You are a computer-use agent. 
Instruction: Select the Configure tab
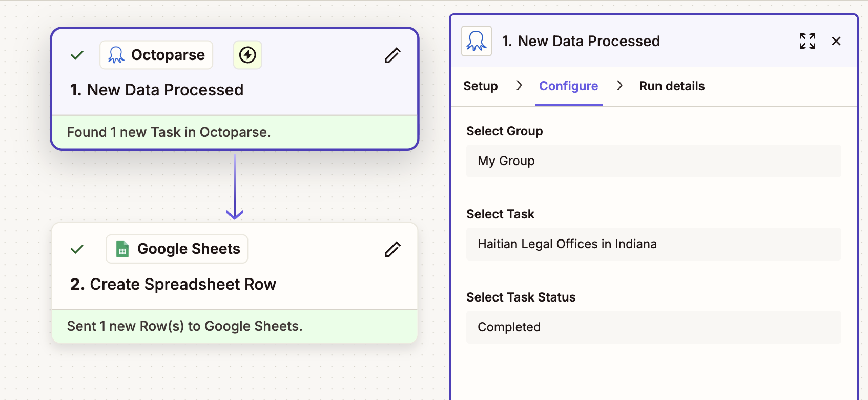(x=568, y=86)
